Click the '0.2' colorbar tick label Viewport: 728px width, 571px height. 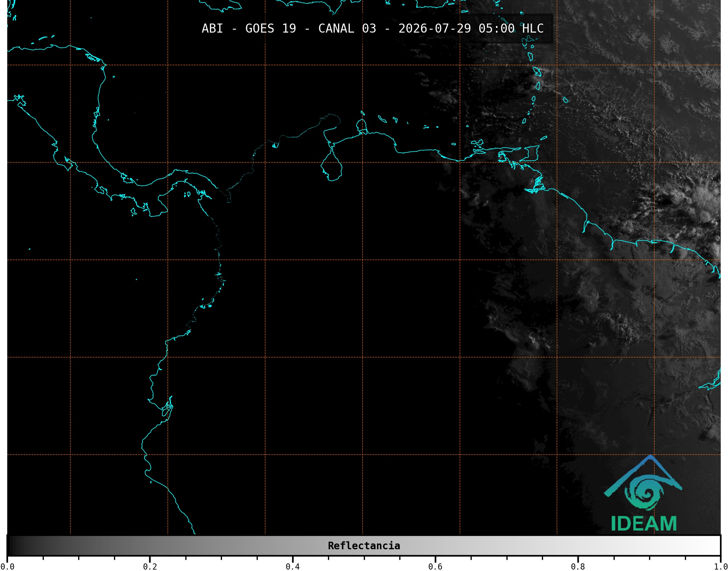(150, 567)
